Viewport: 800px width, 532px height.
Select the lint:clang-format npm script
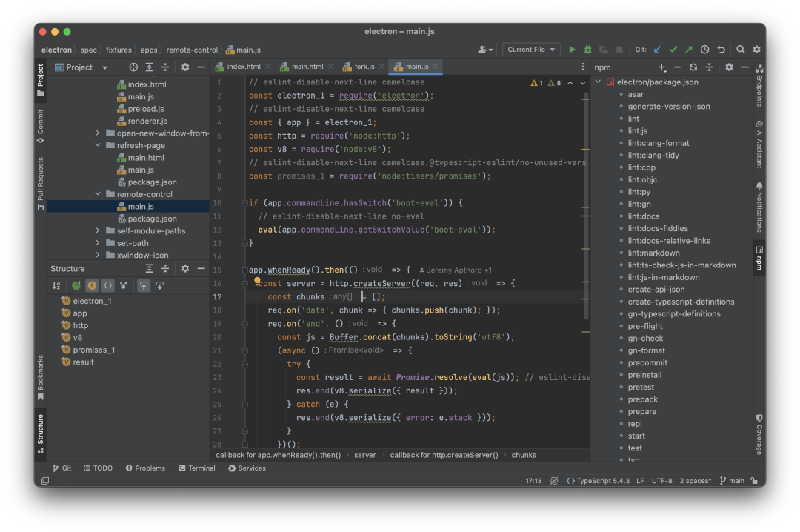pyautogui.click(x=659, y=143)
